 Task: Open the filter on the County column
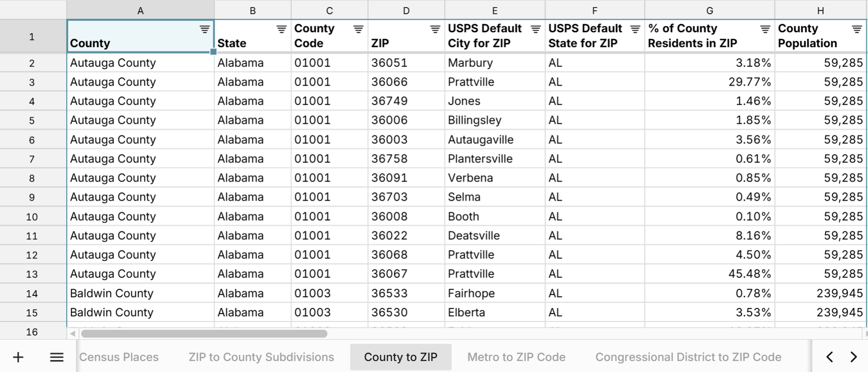point(204,30)
